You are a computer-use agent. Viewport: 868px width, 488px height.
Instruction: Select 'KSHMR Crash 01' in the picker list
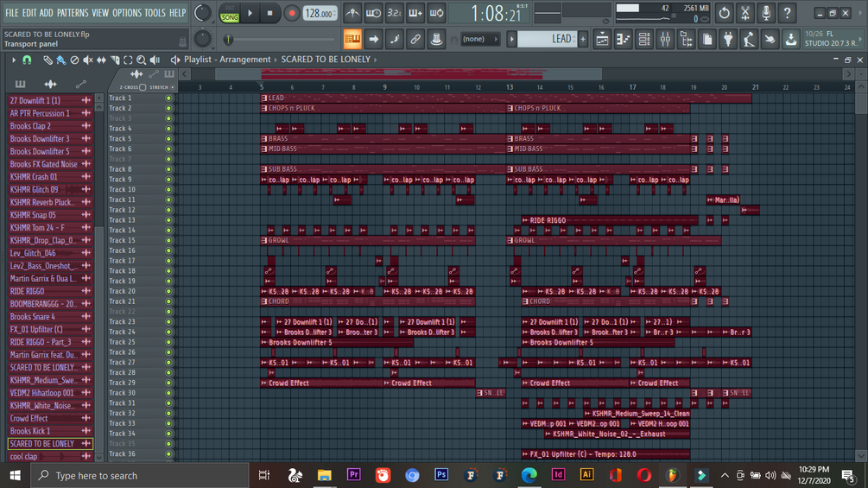(x=50, y=177)
